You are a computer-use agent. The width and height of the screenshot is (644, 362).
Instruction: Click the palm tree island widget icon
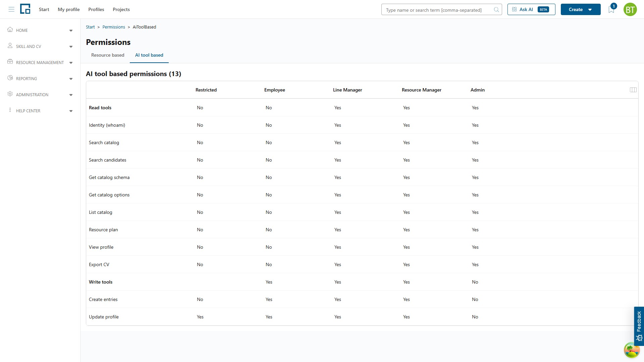coord(632,350)
